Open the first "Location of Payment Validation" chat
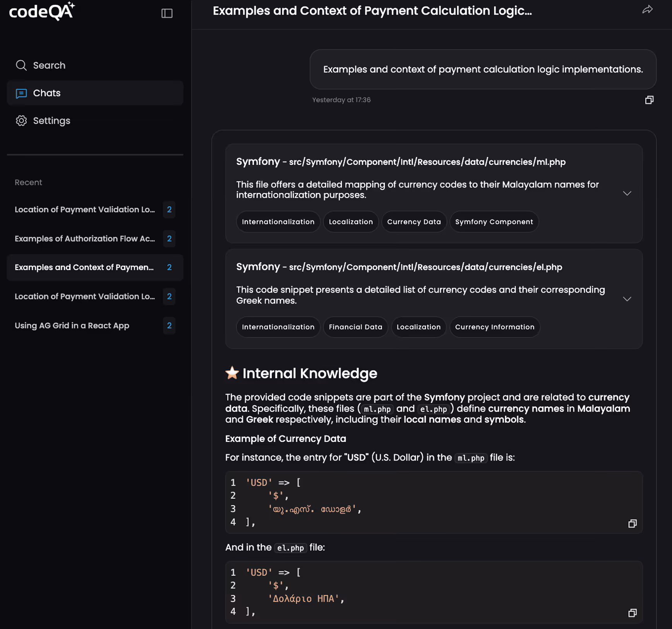Viewport: 672px width, 629px height. [x=85, y=209]
